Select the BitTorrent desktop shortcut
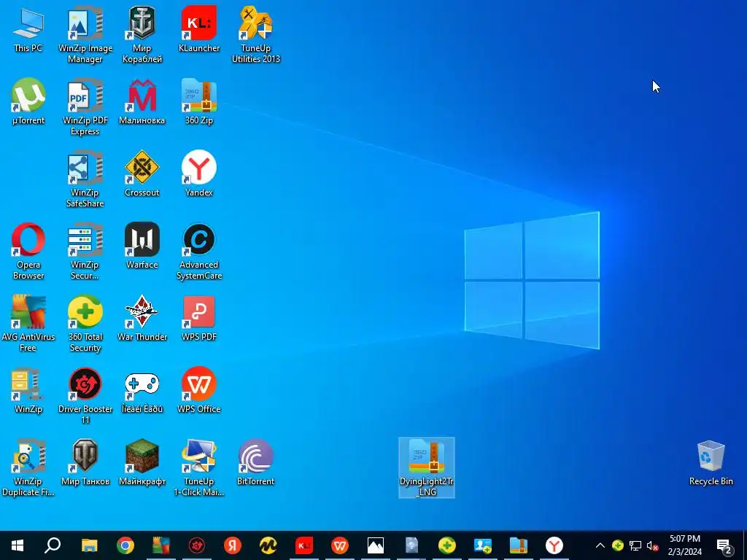Screen dimensions: 747x560 click(256, 463)
